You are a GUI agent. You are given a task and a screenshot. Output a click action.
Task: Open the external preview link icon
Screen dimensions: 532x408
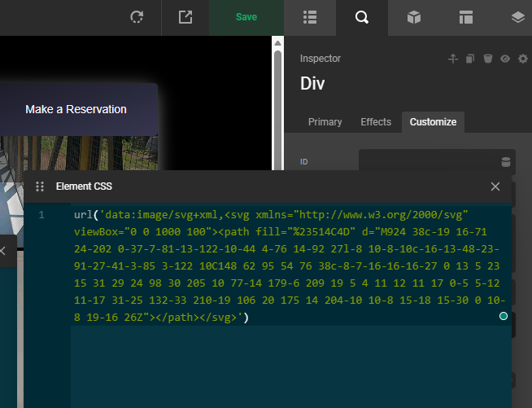185,17
